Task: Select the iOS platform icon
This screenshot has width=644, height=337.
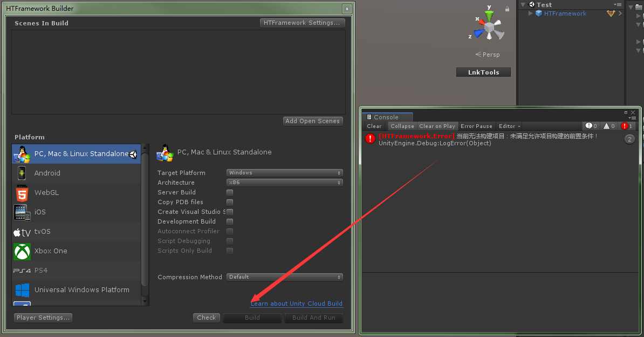Action: coord(22,212)
